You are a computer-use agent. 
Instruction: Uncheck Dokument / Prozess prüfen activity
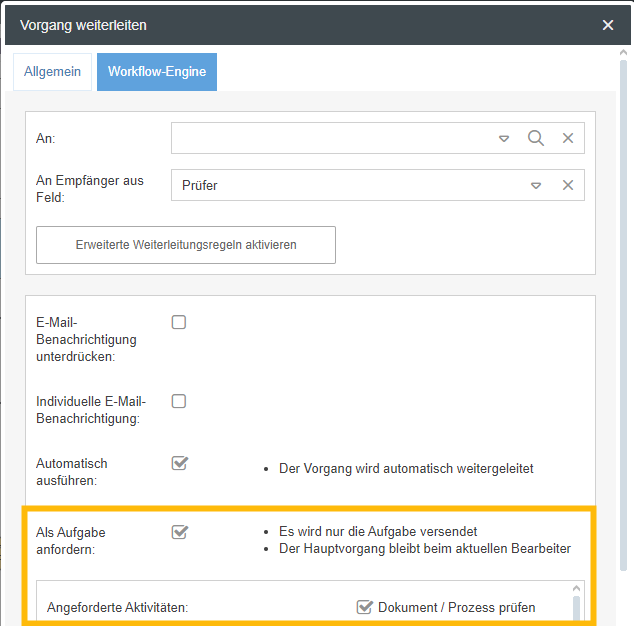pyautogui.click(x=364, y=607)
